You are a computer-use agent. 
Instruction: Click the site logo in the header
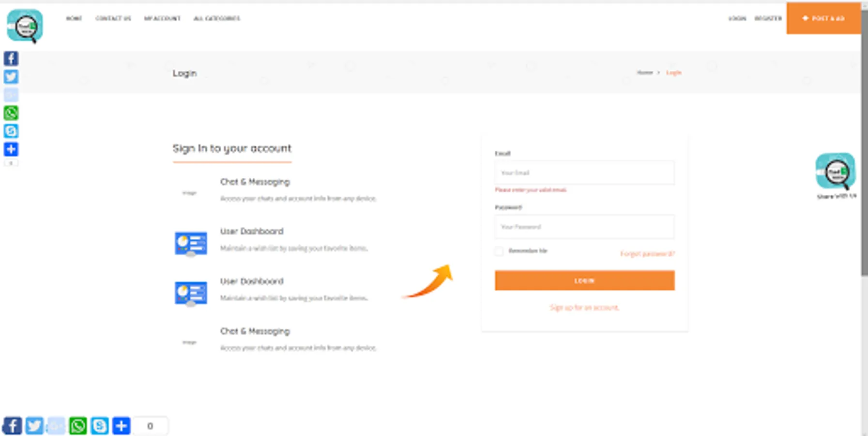25,26
